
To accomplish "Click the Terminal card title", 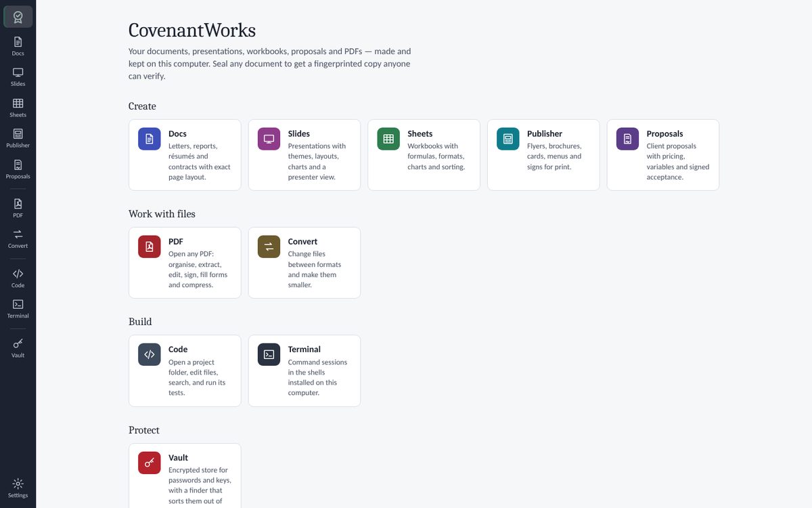I will [x=304, y=350].
